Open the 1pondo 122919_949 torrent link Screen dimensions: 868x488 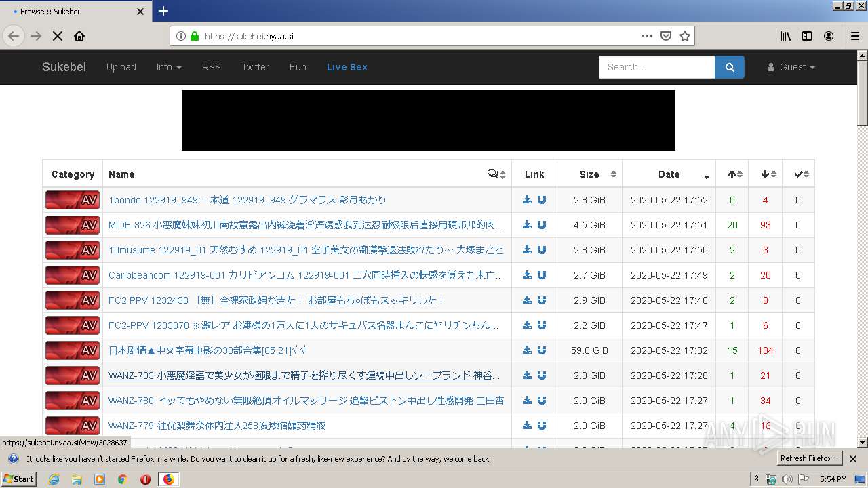tap(248, 200)
